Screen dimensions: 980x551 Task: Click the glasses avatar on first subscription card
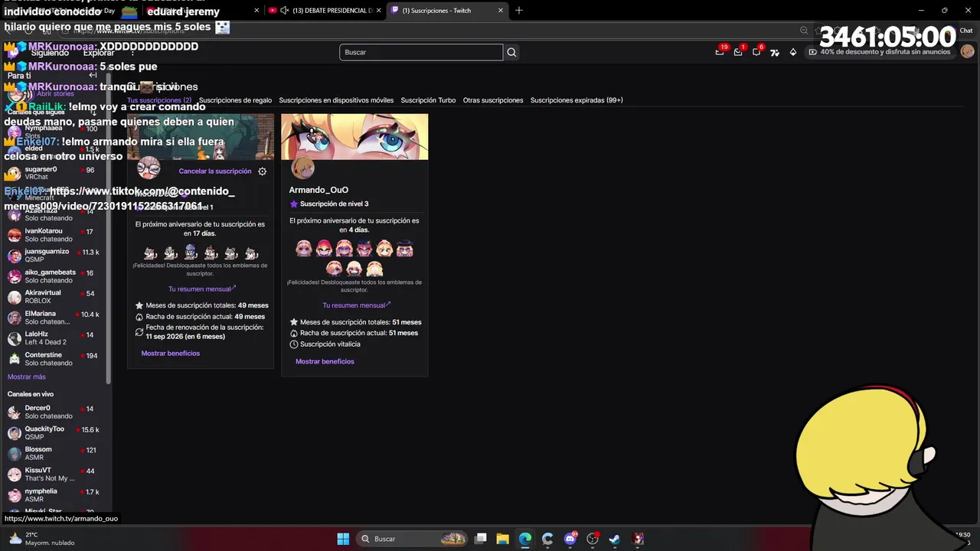pos(149,168)
